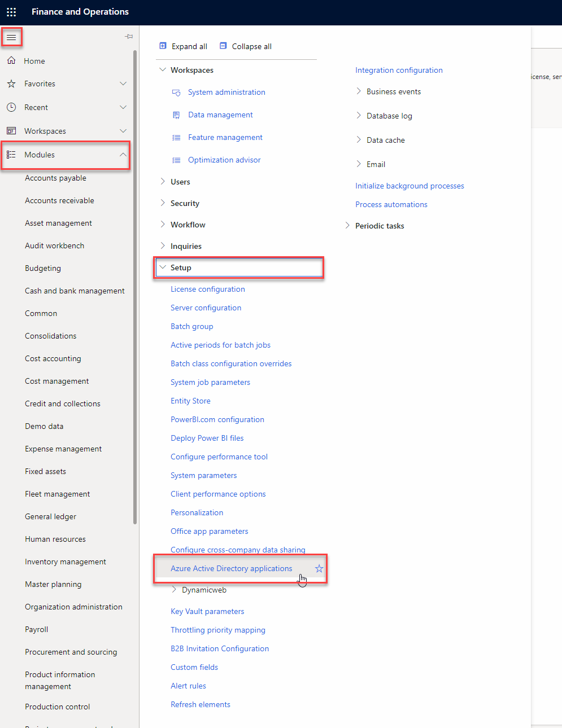Collapse the navigation pane hamburger button

pyautogui.click(x=11, y=38)
